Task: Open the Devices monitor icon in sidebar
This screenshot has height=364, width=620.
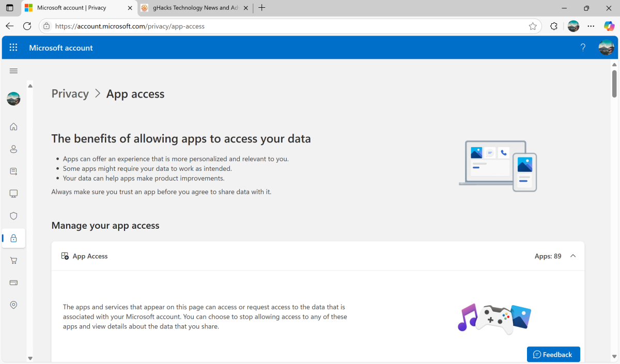Action: point(13,194)
